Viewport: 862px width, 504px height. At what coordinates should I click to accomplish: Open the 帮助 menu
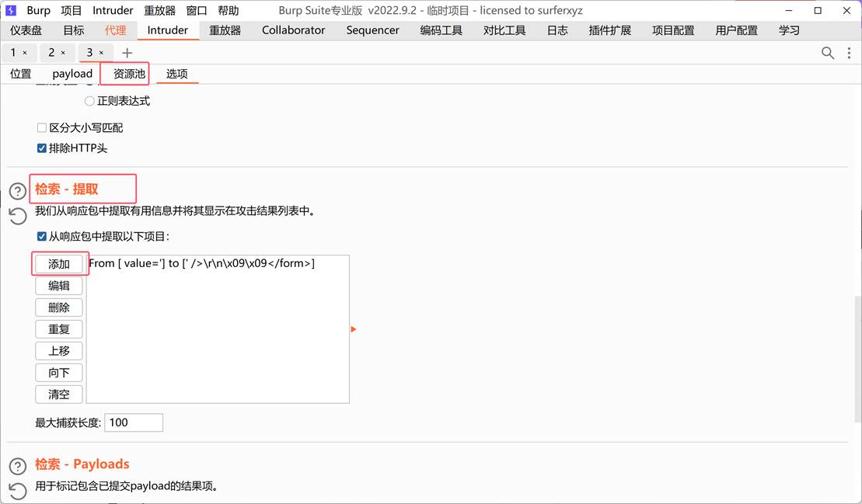[x=229, y=10]
